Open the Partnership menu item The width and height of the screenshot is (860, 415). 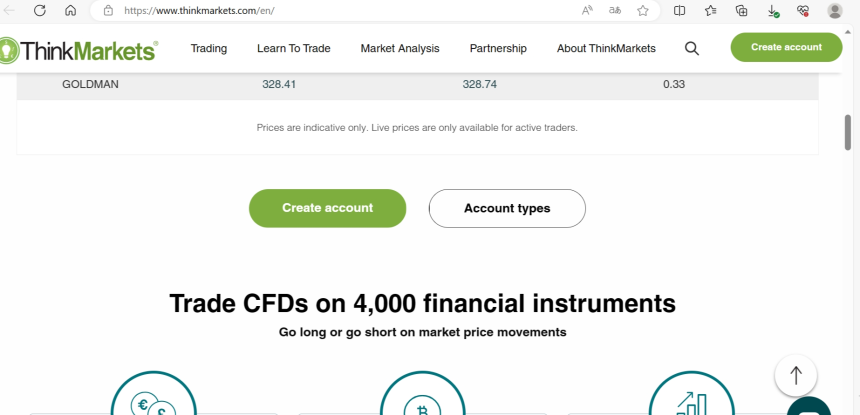pyautogui.click(x=498, y=48)
